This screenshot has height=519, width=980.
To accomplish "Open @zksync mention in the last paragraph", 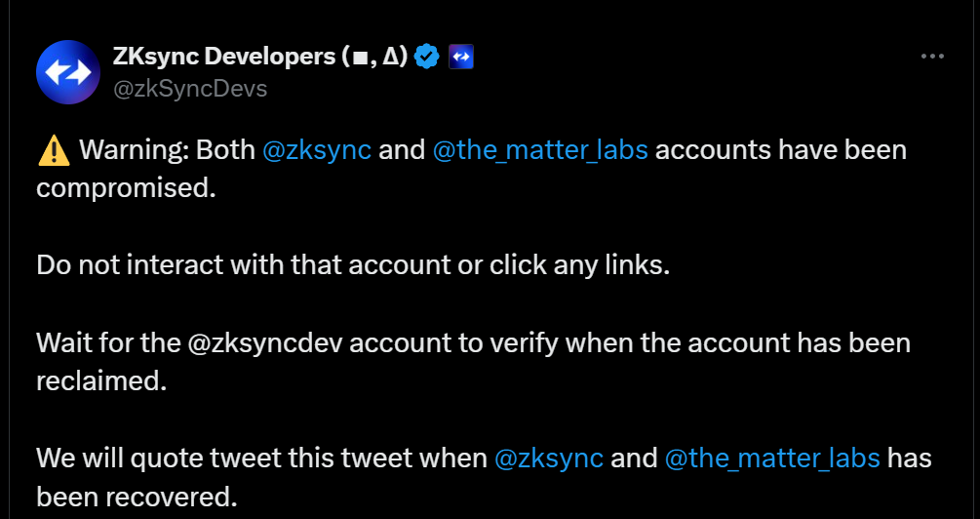I will pos(549,459).
